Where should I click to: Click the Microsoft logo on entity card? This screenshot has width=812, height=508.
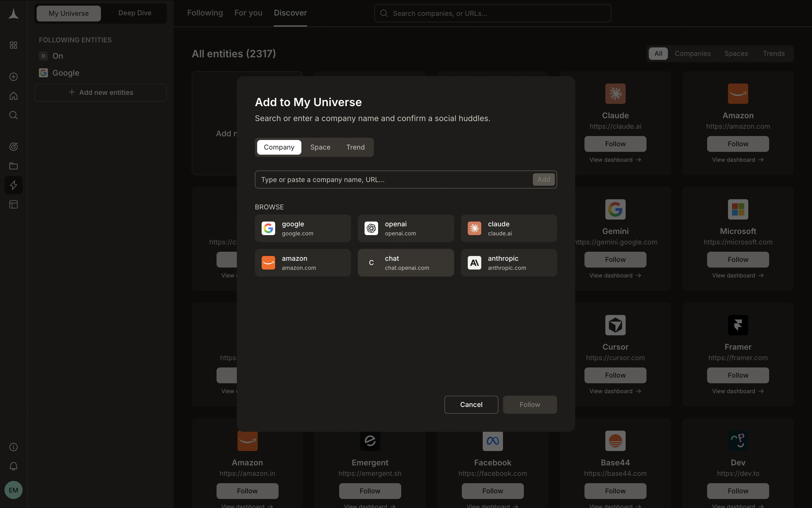pos(738,209)
